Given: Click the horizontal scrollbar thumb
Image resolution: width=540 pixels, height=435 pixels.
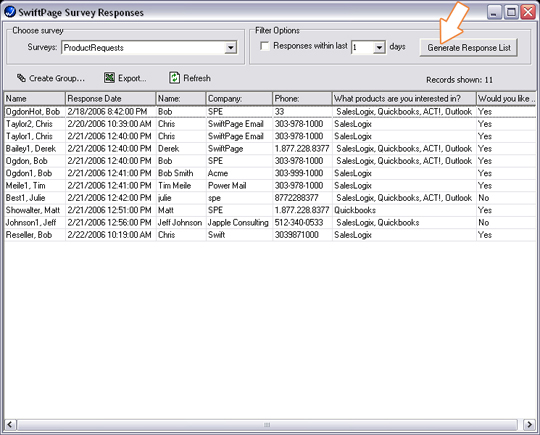Looking at the screenshot, I should (x=267, y=425).
